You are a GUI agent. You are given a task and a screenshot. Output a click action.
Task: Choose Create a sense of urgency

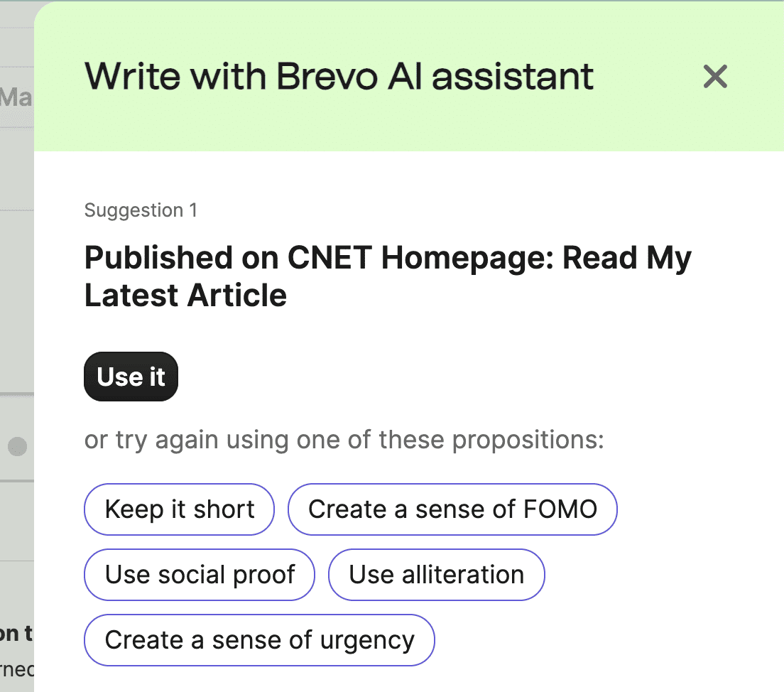tap(259, 640)
